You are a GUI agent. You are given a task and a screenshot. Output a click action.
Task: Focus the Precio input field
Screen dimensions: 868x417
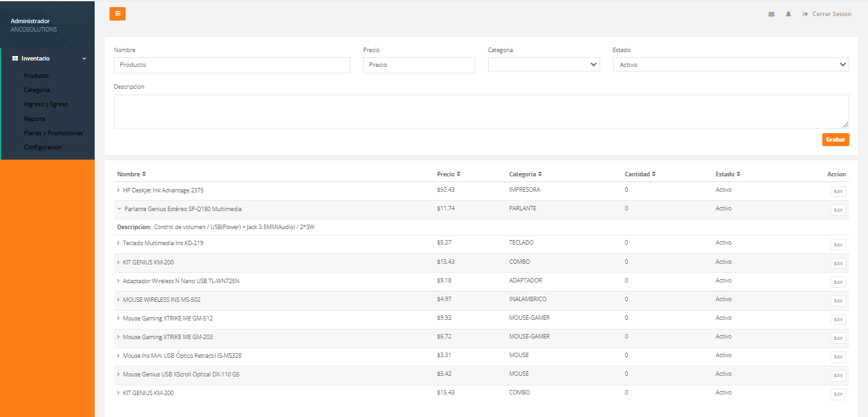[419, 65]
